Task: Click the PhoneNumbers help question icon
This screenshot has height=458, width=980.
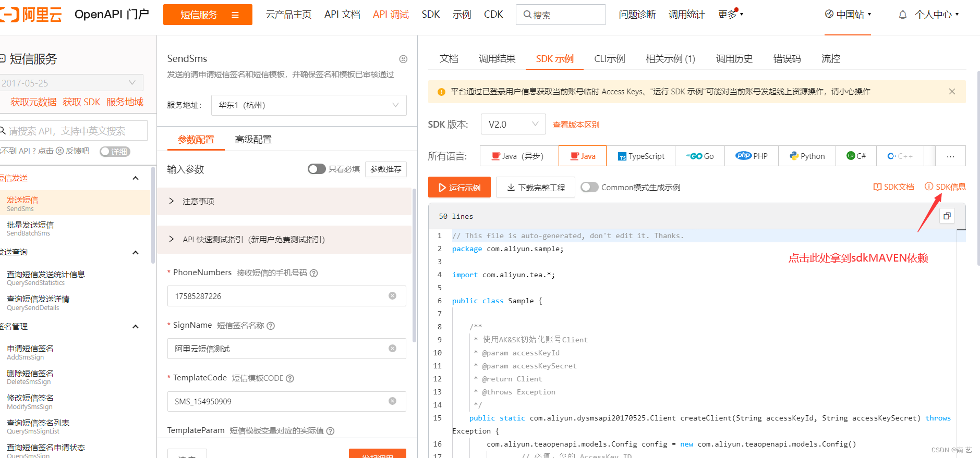Action: point(314,273)
